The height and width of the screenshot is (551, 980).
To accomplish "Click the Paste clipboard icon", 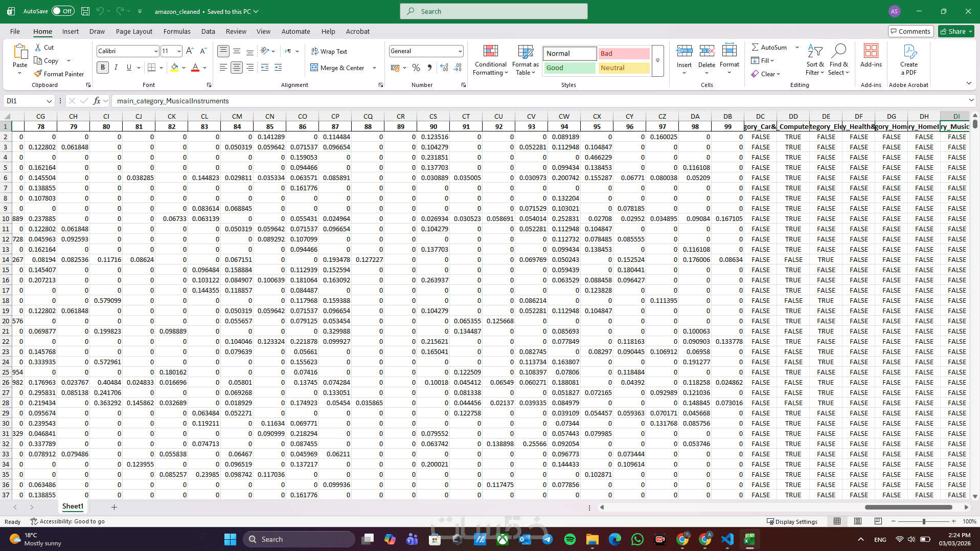I will (20, 52).
